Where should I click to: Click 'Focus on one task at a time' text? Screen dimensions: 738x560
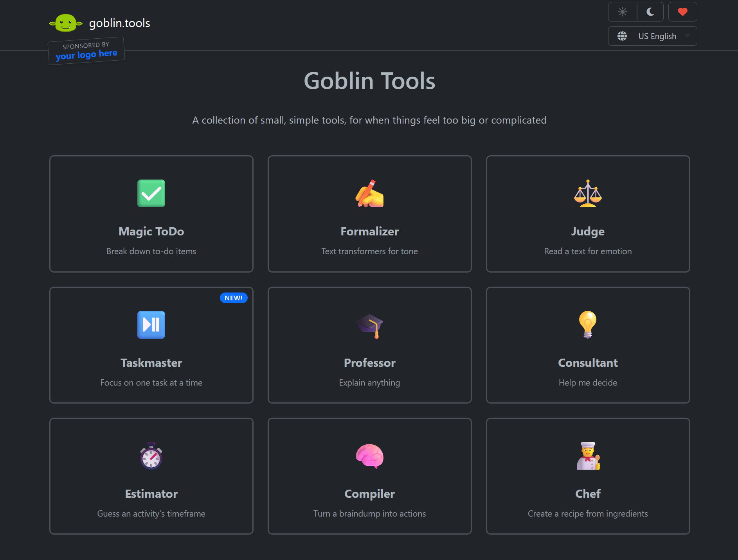tap(151, 382)
